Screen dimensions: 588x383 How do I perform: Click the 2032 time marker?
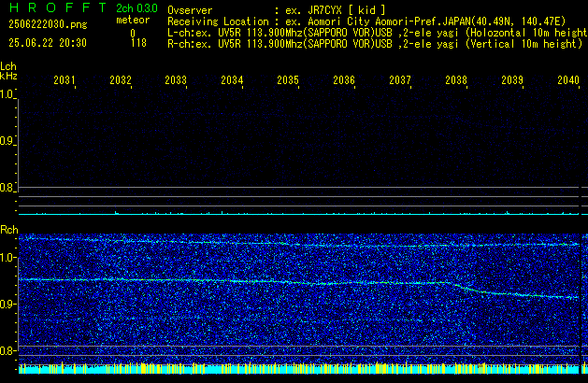(x=121, y=80)
